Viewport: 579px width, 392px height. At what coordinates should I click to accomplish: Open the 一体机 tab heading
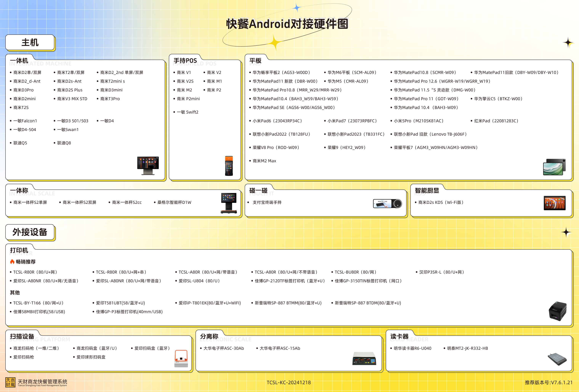click(19, 61)
